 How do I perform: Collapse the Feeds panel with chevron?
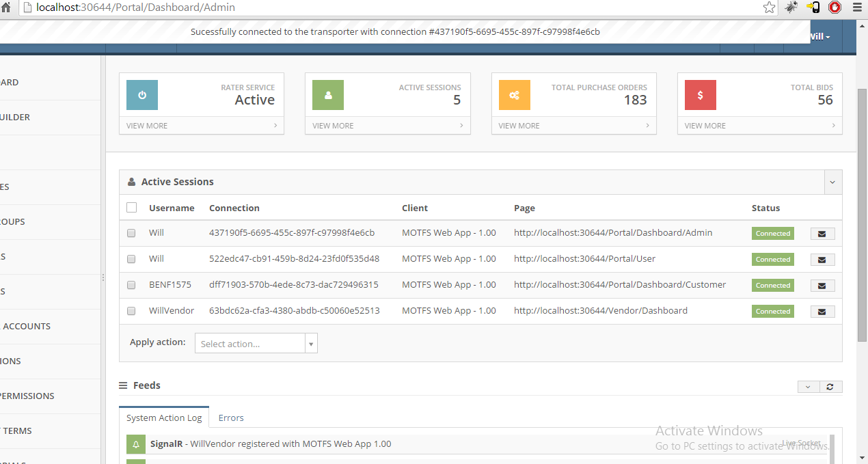[x=808, y=387]
